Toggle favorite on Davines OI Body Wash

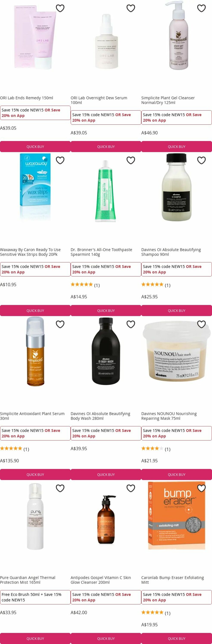click(131, 324)
